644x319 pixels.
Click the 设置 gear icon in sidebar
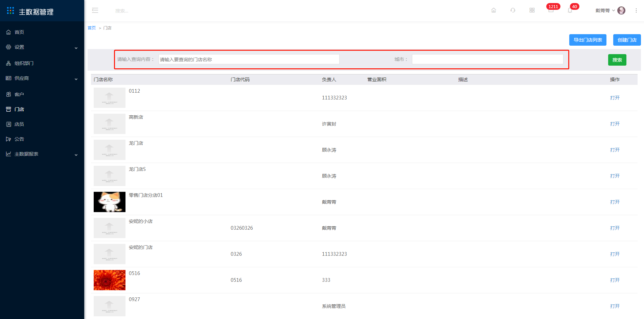coord(8,47)
